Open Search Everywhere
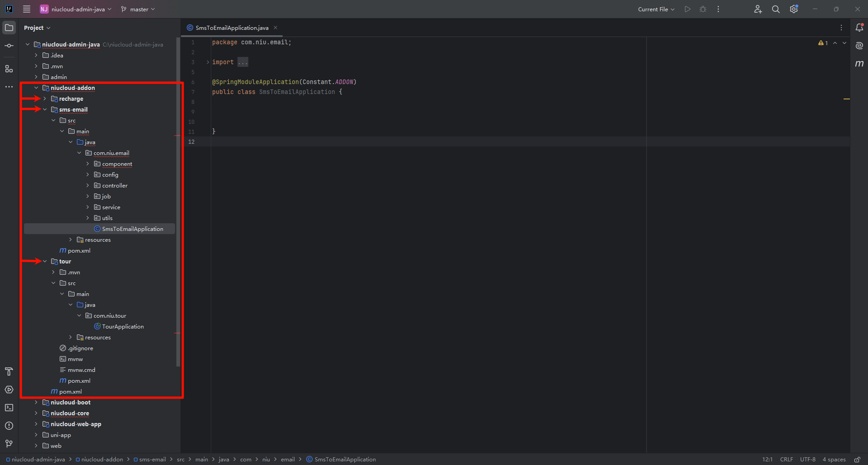Screen dimensions: 868x465 [x=776, y=9]
